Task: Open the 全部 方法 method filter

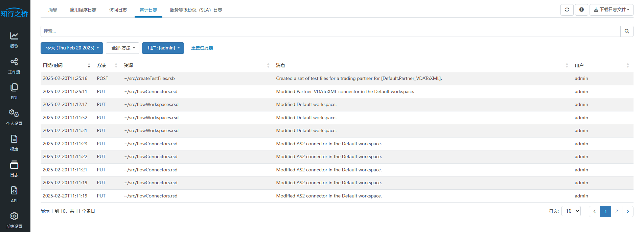Action: pyautogui.click(x=123, y=48)
